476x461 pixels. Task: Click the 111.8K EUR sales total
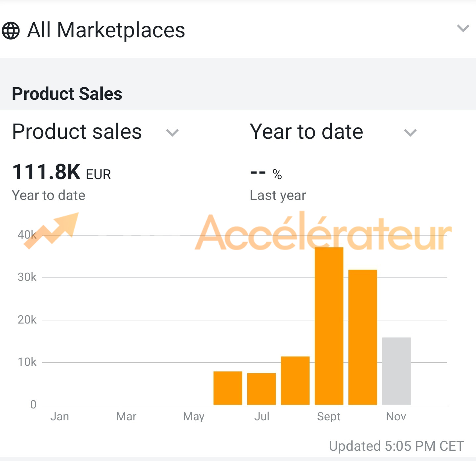pyautogui.click(x=61, y=173)
